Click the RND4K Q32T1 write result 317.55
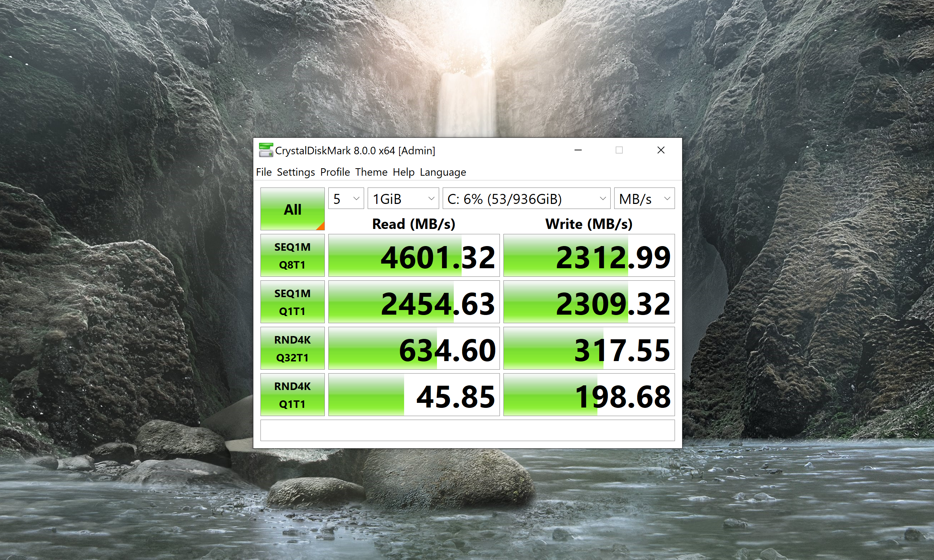This screenshot has height=560, width=934. click(589, 348)
